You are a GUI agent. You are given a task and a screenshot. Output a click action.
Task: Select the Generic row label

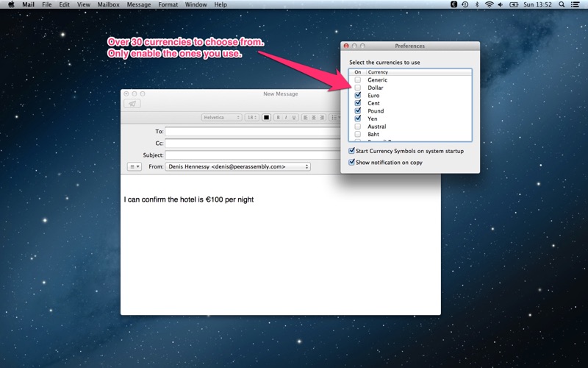(377, 79)
